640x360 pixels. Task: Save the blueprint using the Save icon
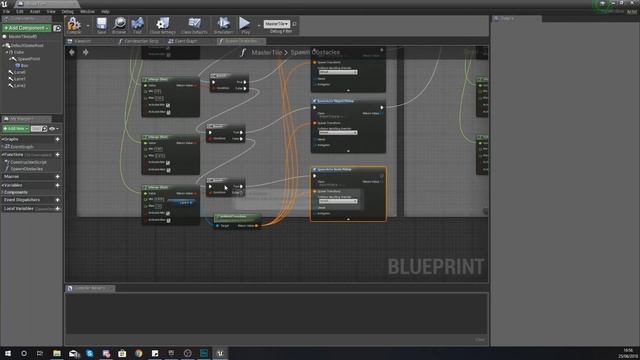tap(101, 25)
